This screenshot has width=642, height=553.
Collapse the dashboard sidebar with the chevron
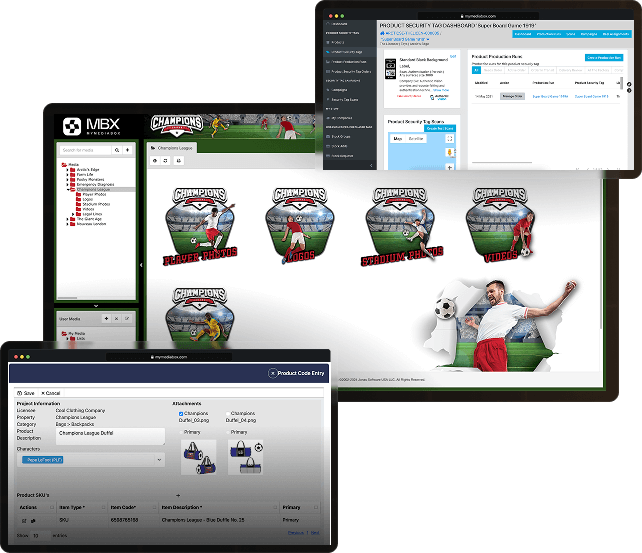371,165
